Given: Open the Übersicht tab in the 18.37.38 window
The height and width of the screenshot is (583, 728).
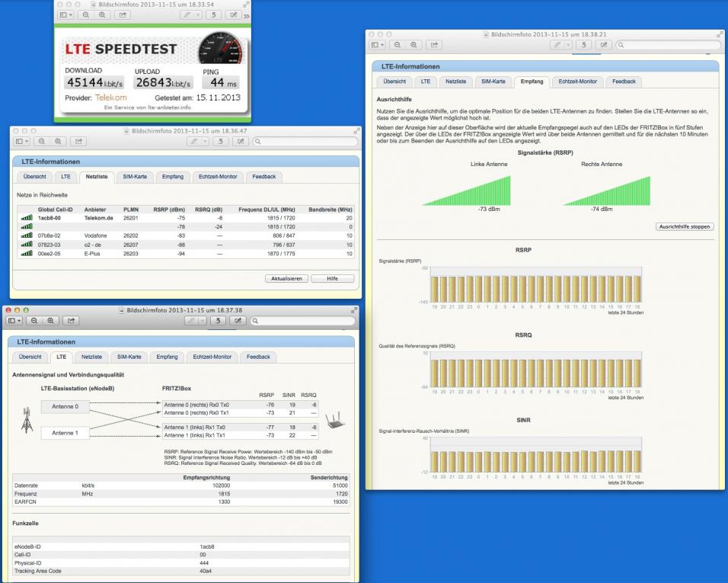Looking at the screenshot, I should (30, 357).
